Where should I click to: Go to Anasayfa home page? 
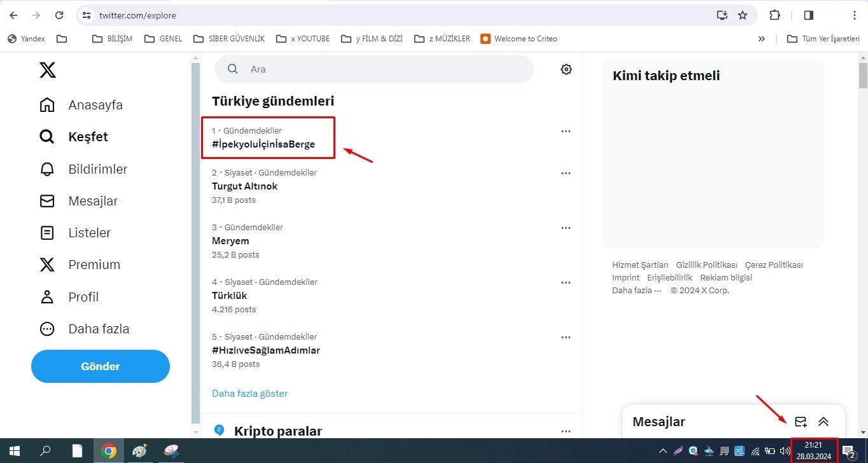pos(81,105)
